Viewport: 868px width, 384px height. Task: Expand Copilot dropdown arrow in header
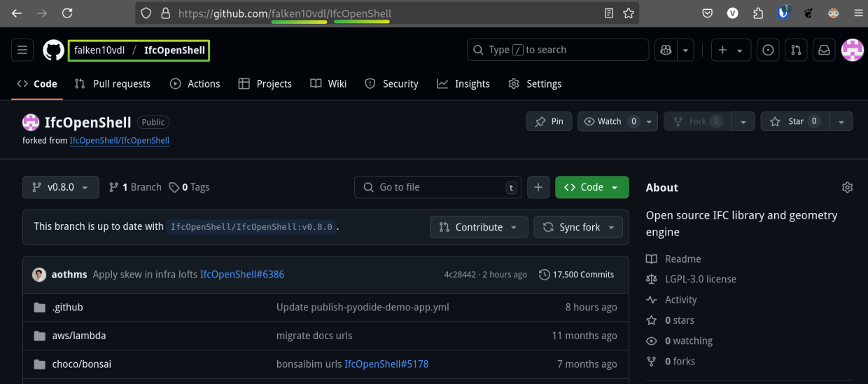(x=685, y=50)
